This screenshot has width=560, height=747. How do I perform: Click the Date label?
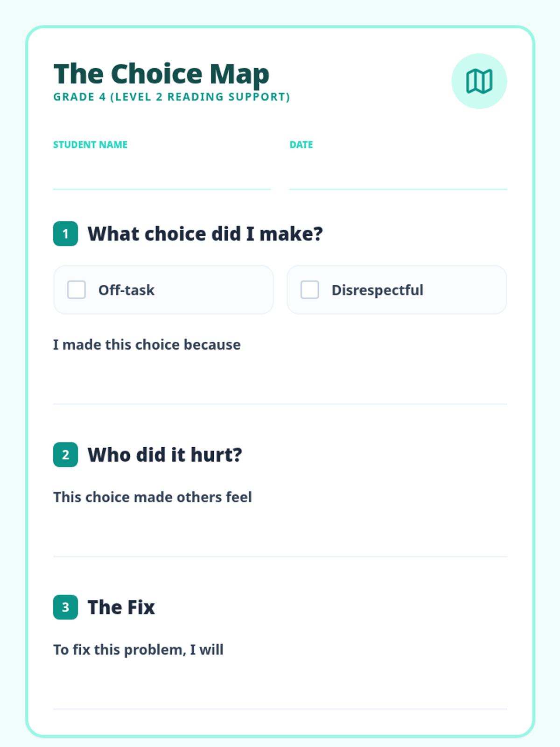click(301, 145)
